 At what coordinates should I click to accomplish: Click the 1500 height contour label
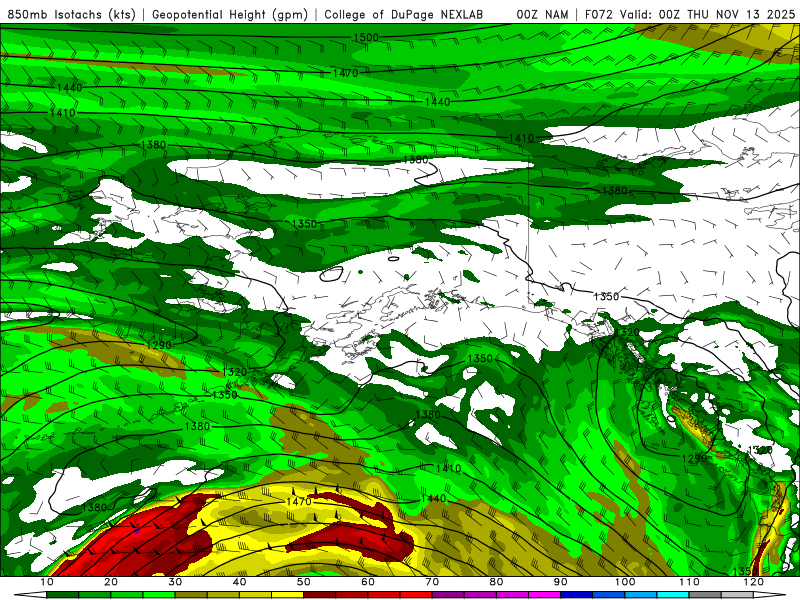pyautogui.click(x=366, y=37)
